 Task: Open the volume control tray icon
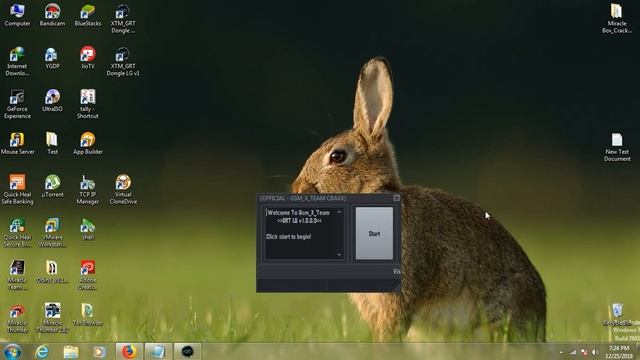[x=595, y=352]
